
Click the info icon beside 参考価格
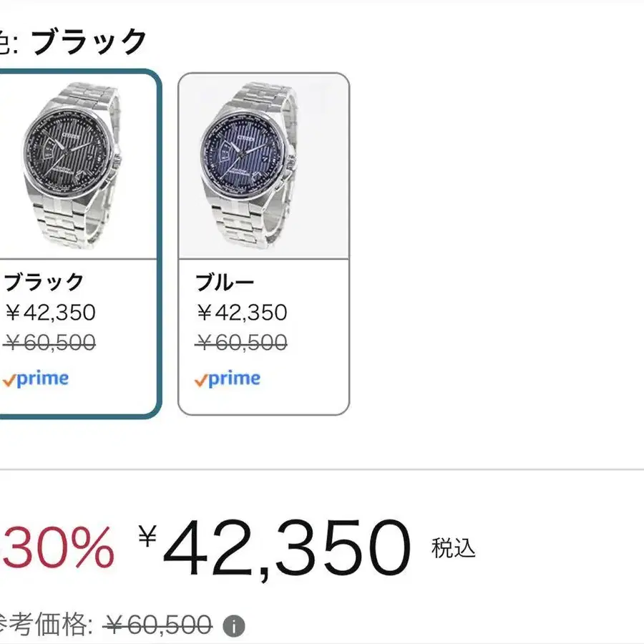coord(233,627)
